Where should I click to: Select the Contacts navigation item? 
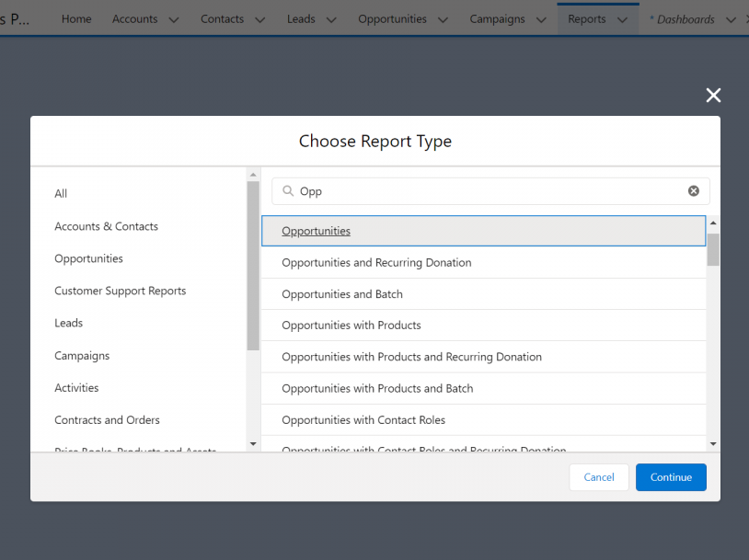[x=222, y=18]
